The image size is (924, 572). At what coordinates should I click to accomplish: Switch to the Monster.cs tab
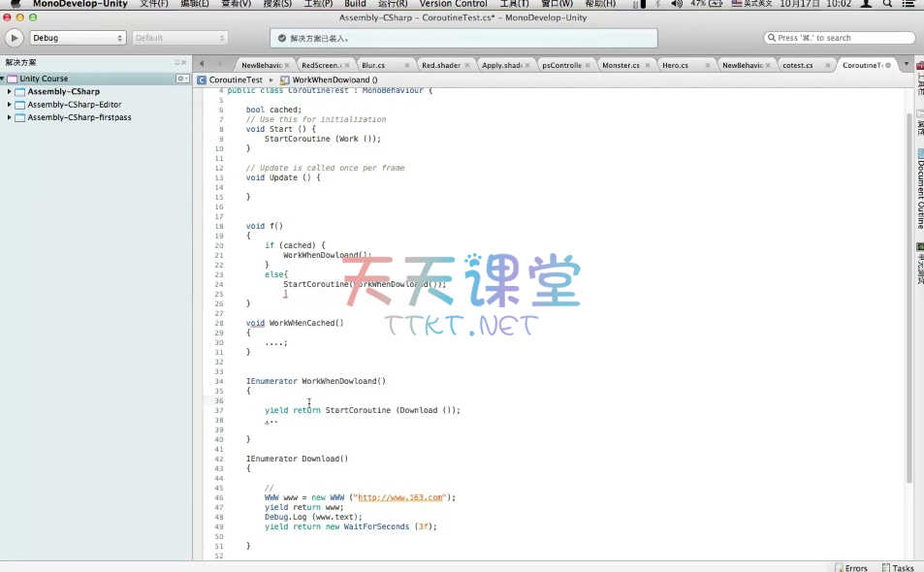tap(621, 66)
